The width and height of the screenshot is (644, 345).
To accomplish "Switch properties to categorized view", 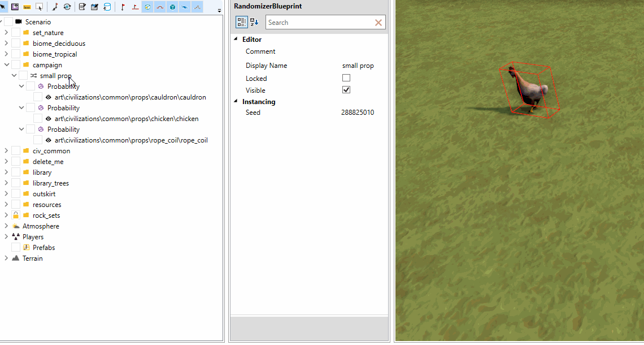I will [242, 22].
